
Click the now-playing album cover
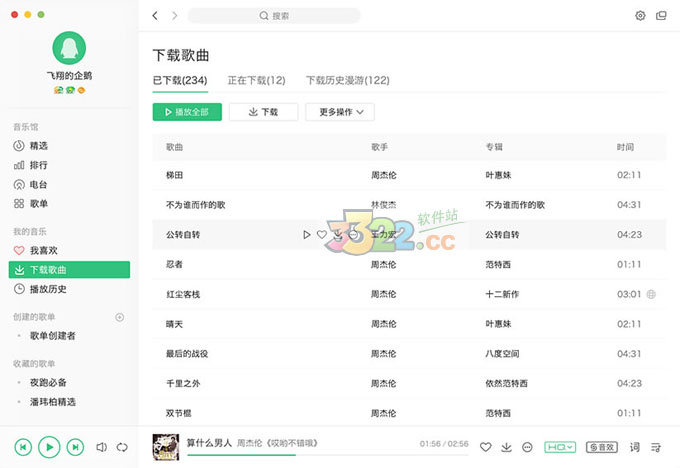(166, 447)
